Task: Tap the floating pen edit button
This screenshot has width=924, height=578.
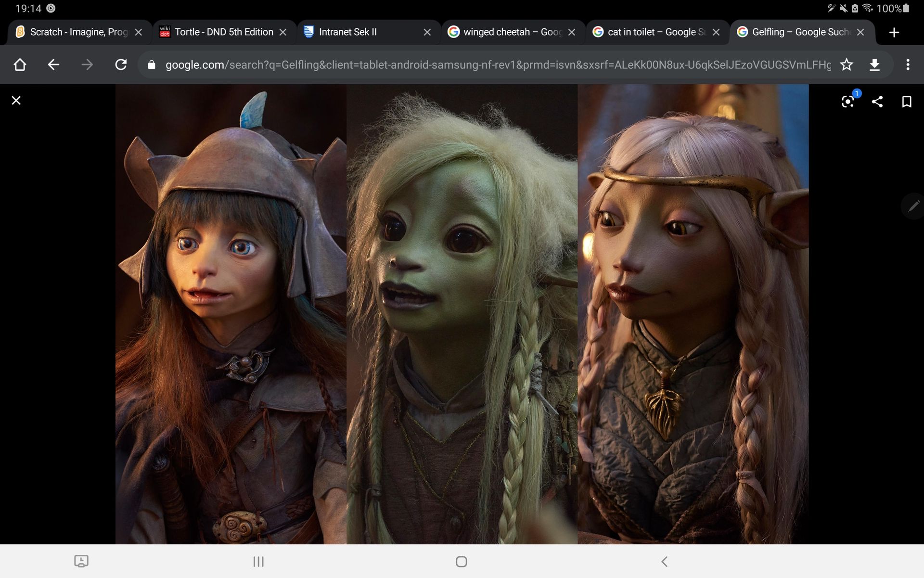Action: click(913, 206)
